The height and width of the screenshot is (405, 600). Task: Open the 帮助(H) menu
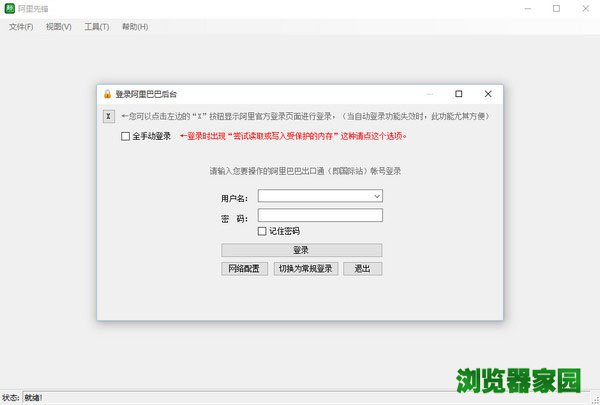[x=135, y=27]
